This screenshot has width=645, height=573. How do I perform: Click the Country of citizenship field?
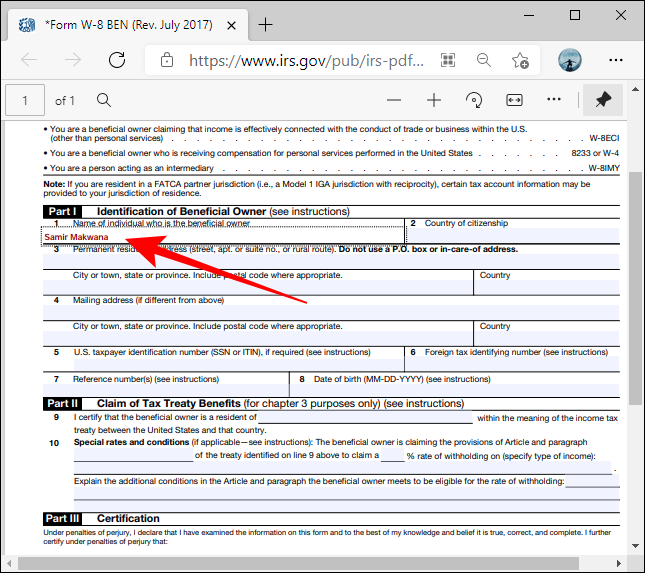pos(512,237)
